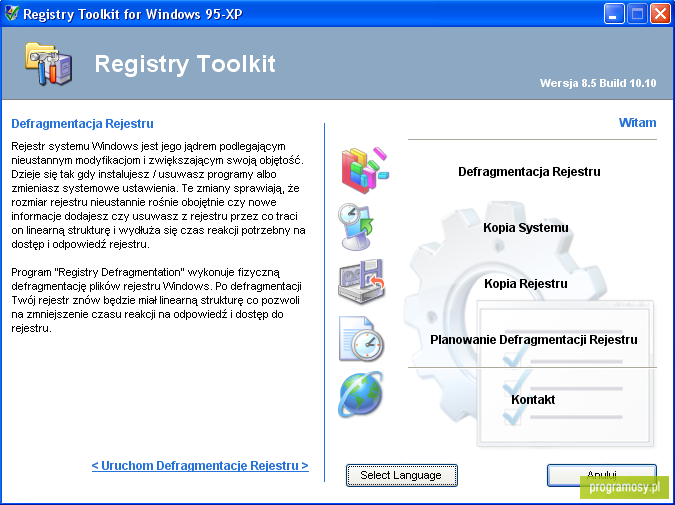The image size is (675, 505).
Task: Click the Witam heading
Action: pos(638,123)
